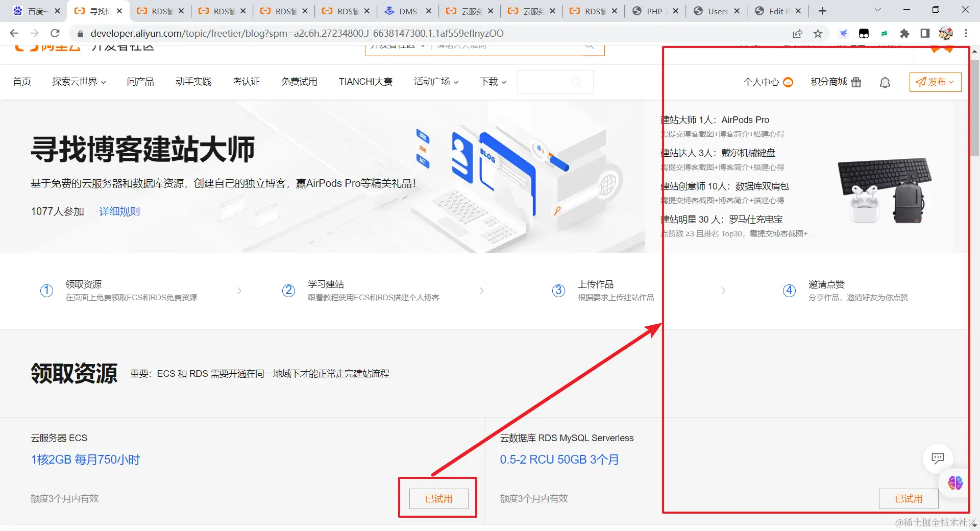Open the 1核2GB 每月750小时 link
Screen dimensions: 980x531
coord(85,460)
